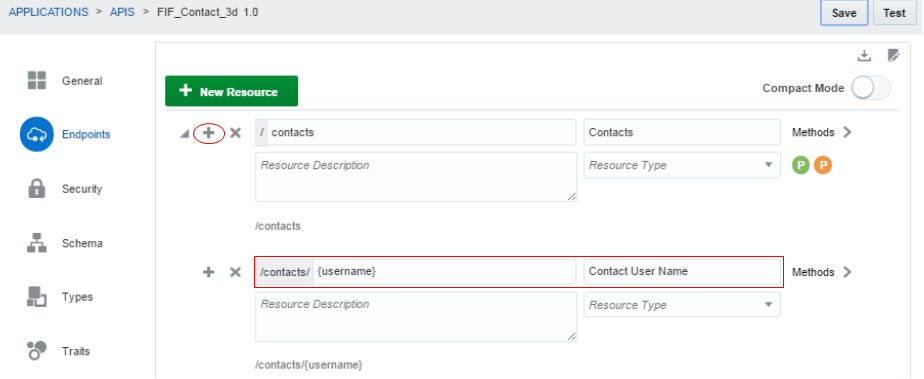Click the Compact Mode label
Image resolution: width=924 pixels, height=379 pixels.
tap(803, 88)
